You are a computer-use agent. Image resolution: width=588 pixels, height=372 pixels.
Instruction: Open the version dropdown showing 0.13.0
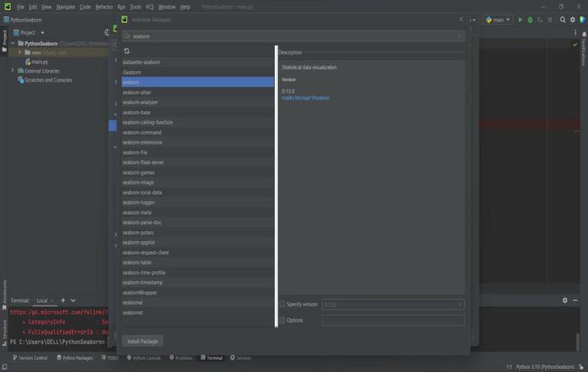click(393, 305)
